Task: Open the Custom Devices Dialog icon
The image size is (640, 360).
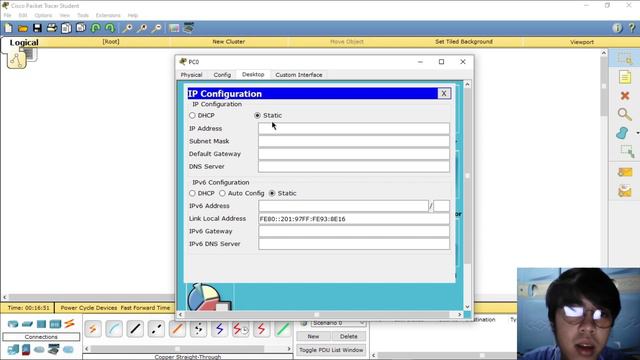Action: point(189,28)
